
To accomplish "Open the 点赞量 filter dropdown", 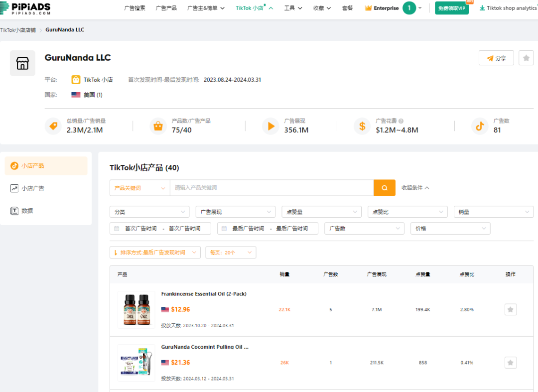I will click(321, 212).
